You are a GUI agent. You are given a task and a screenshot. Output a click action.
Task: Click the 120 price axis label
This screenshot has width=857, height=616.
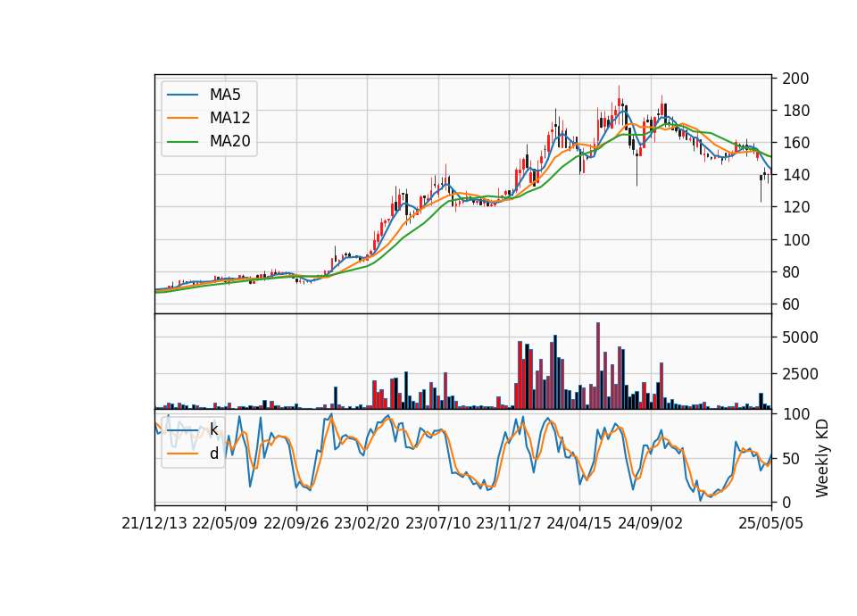(x=795, y=207)
